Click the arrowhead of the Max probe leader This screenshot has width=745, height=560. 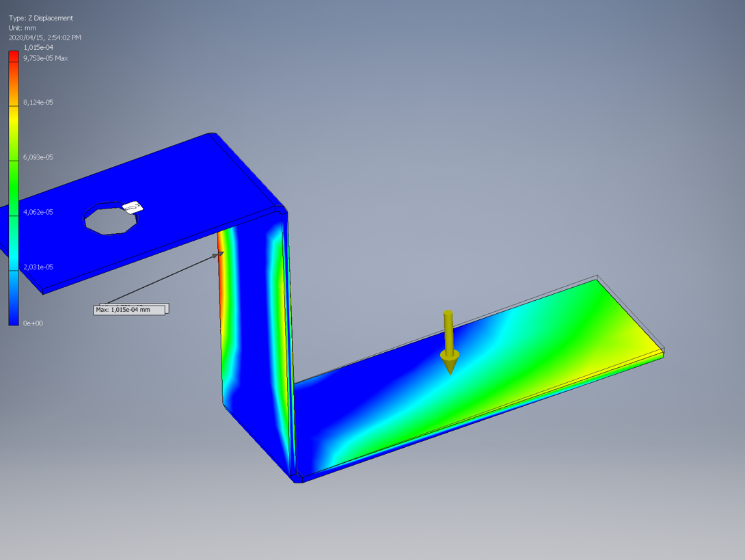219,255
